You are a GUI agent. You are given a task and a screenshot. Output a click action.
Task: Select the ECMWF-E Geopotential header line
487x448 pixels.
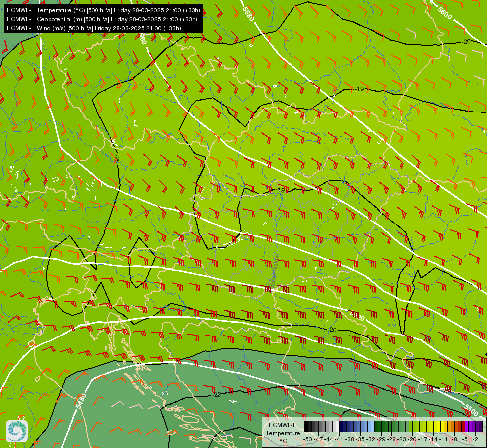[102, 19]
